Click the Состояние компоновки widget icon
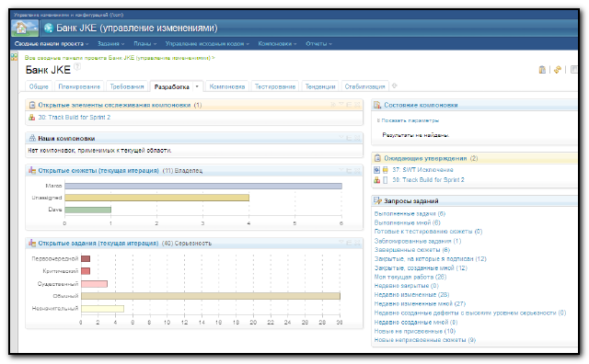 click(377, 105)
